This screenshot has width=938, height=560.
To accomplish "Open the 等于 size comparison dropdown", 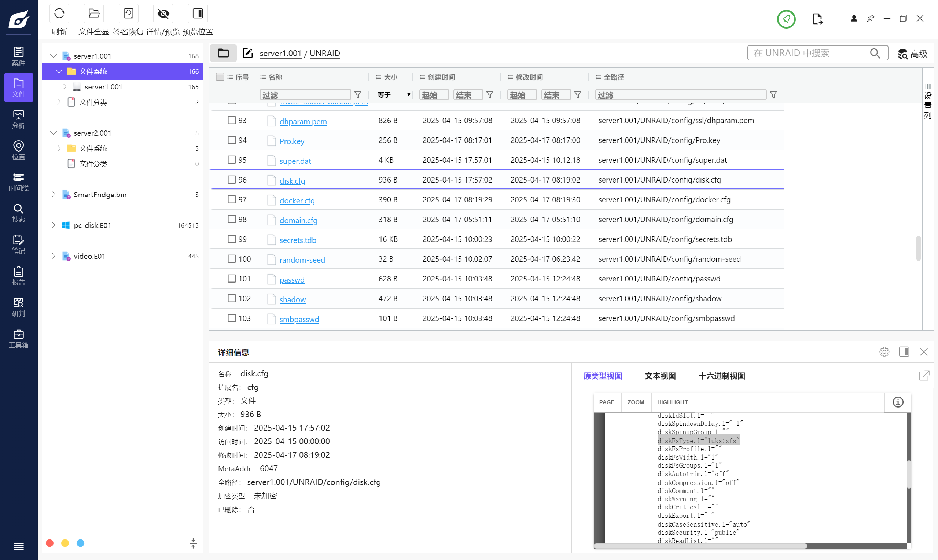I will coord(394,95).
